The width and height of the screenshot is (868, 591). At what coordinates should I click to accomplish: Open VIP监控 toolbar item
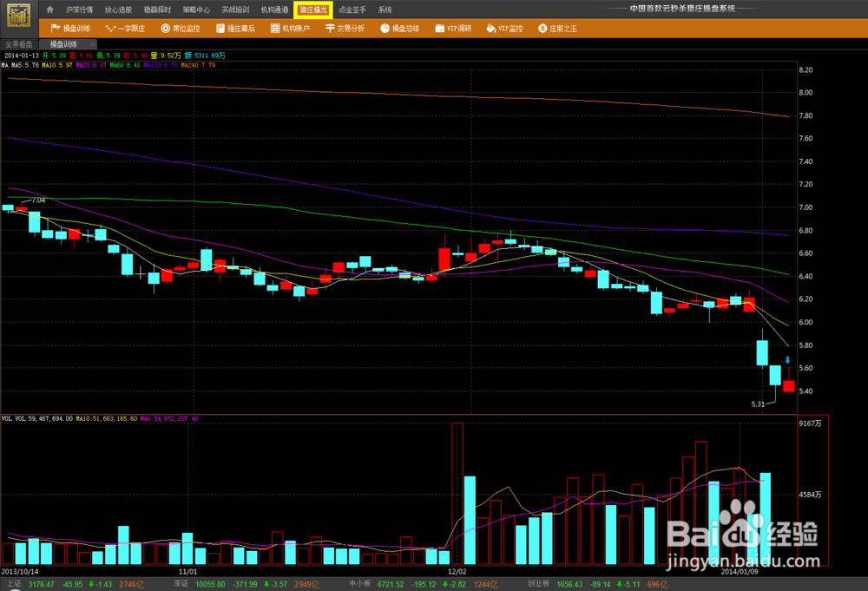coord(505,29)
